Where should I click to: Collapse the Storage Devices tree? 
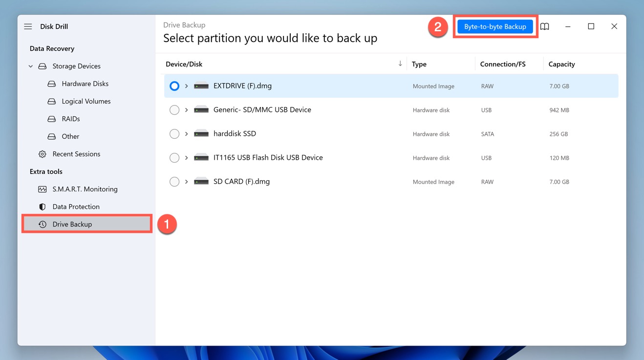coord(31,66)
